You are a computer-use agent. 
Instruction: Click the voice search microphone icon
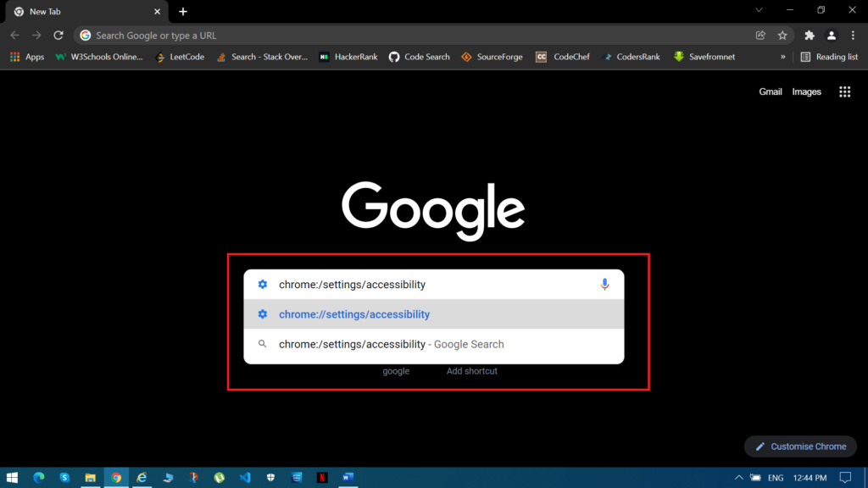604,285
